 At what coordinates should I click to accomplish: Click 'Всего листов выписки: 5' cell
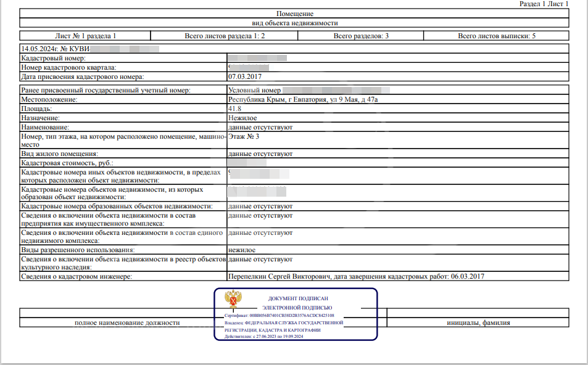497,36
